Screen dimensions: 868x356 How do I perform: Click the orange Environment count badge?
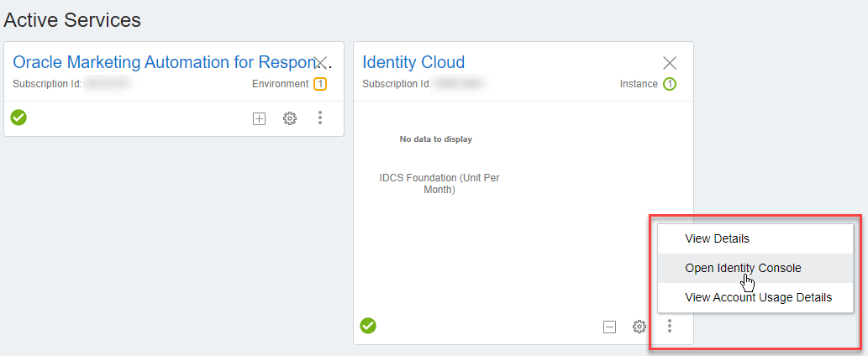point(320,84)
